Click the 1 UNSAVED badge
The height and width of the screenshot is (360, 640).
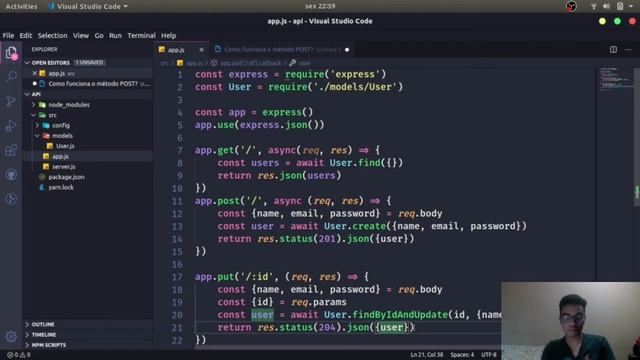tap(89, 62)
